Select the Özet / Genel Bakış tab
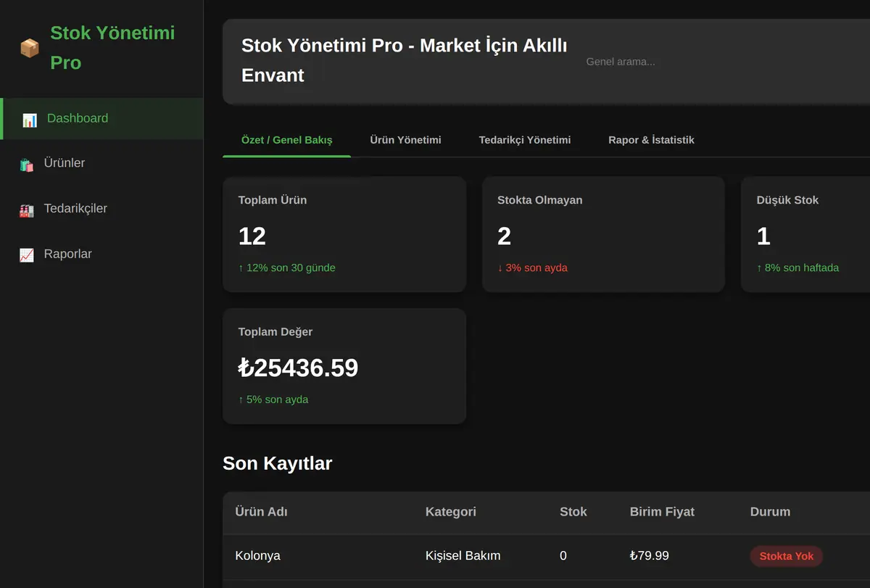 click(x=287, y=140)
